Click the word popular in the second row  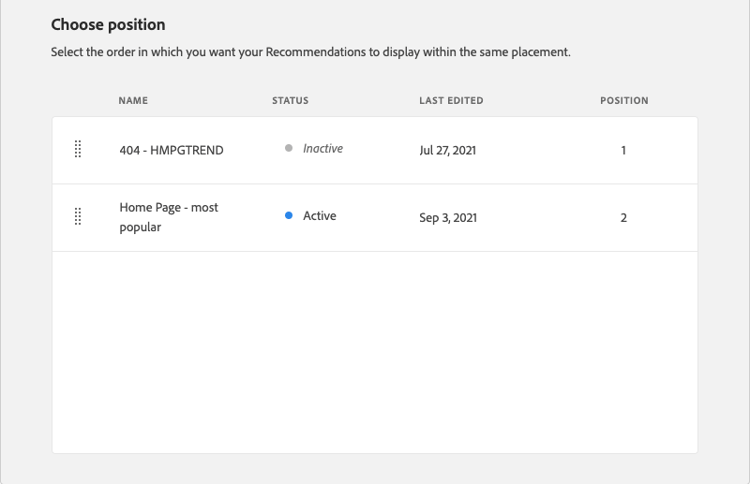pyautogui.click(x=141, y=227)
